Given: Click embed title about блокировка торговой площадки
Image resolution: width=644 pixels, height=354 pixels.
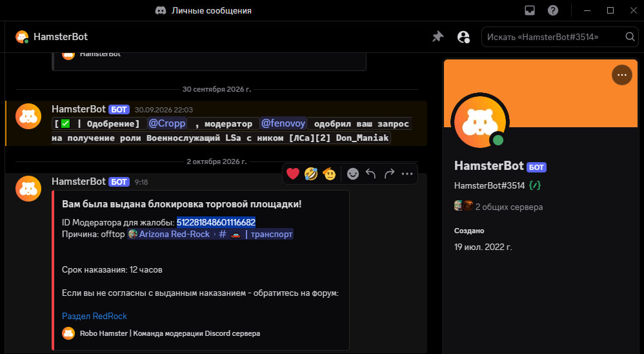Looking at the screenshot, I should [181, 204].
